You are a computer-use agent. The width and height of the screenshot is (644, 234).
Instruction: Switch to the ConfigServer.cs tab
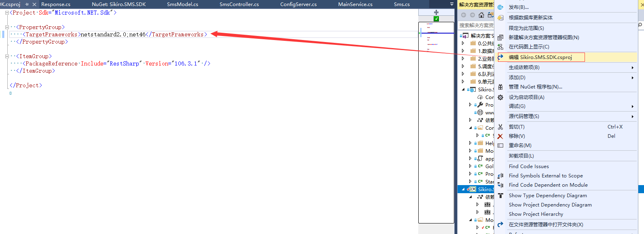click(x=299, y=4)
